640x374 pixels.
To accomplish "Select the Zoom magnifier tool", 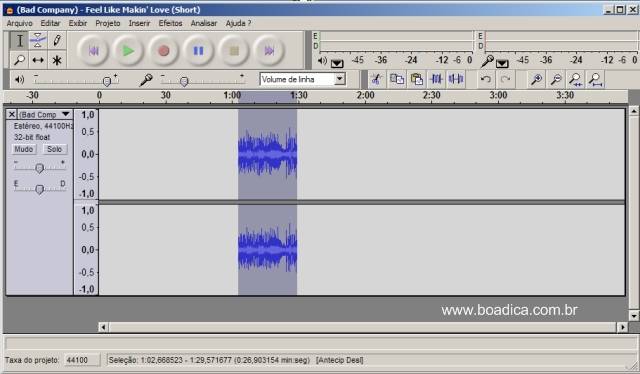I will (x=19, y=60).
